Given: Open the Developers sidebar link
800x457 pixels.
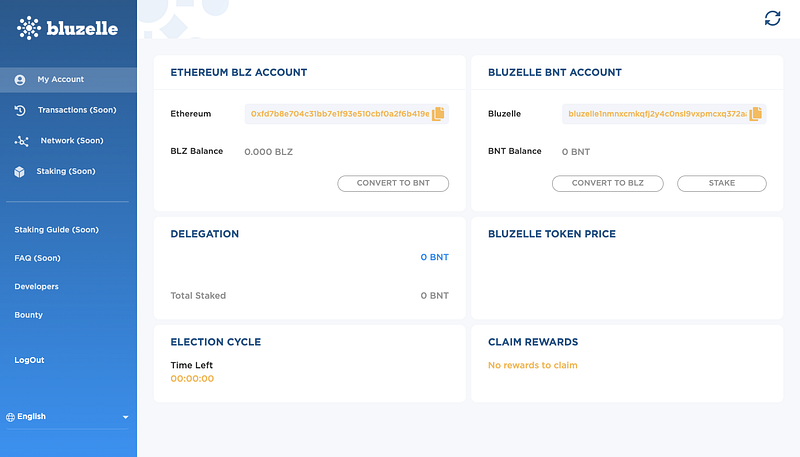Looking at the screenshot, I should point(36,287).
